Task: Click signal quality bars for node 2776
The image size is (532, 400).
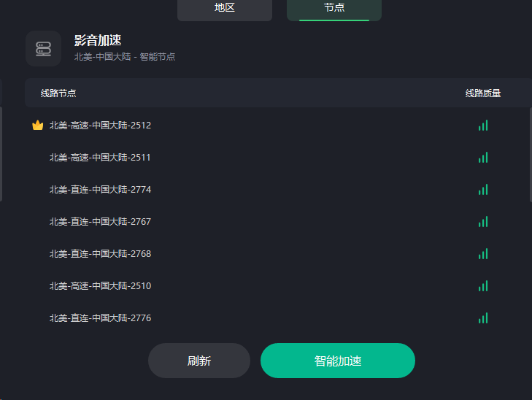Action: (x=483, y=318)
